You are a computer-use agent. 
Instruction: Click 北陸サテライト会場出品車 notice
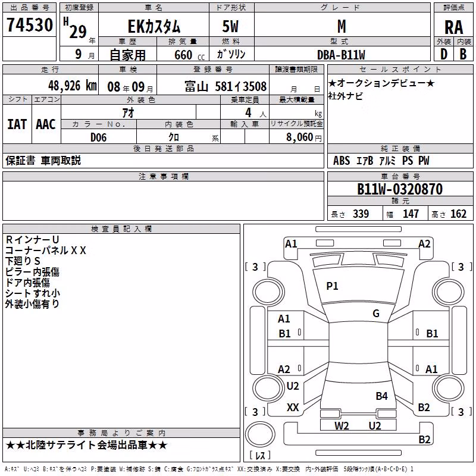tap(86, 445)
